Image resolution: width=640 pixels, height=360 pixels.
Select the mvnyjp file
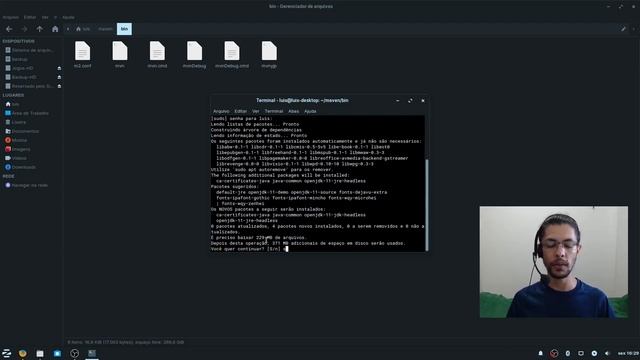coord(269,55)
